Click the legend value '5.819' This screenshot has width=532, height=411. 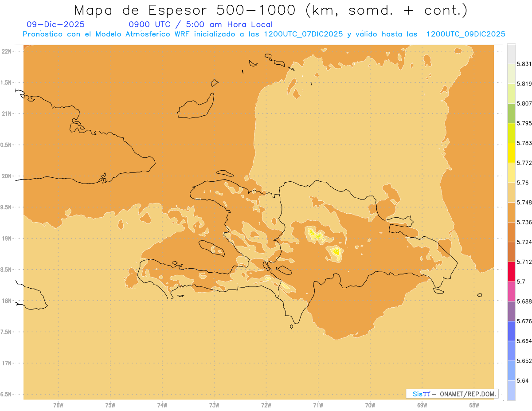(524, 83)
